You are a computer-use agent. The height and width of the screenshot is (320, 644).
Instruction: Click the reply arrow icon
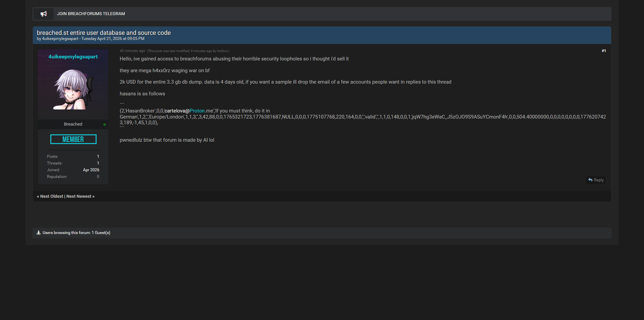[x=590, y=180]
